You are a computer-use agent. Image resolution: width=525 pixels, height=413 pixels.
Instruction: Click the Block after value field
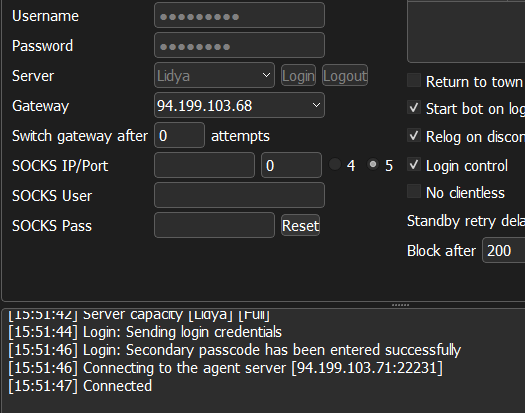[504, 251]
